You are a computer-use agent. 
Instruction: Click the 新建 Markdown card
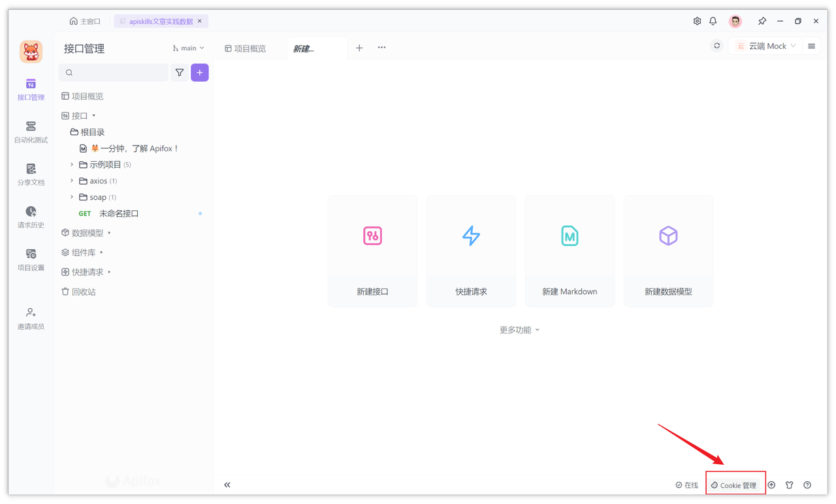click(x=570, y=251)
